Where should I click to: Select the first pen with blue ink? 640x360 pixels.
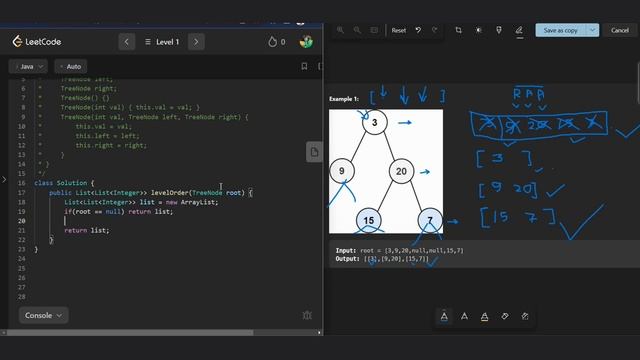pyautogui.click(x=444, y=316)
